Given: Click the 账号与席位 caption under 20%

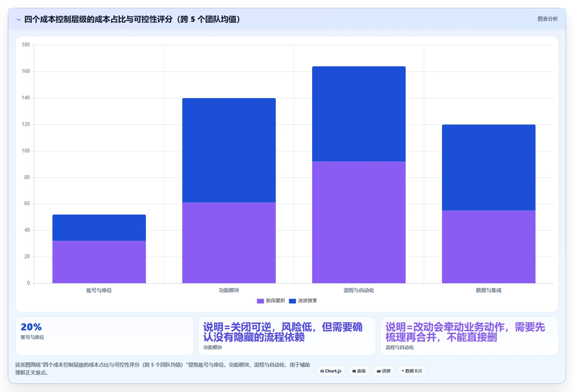Looking at the screenshot, I should 32,337.
